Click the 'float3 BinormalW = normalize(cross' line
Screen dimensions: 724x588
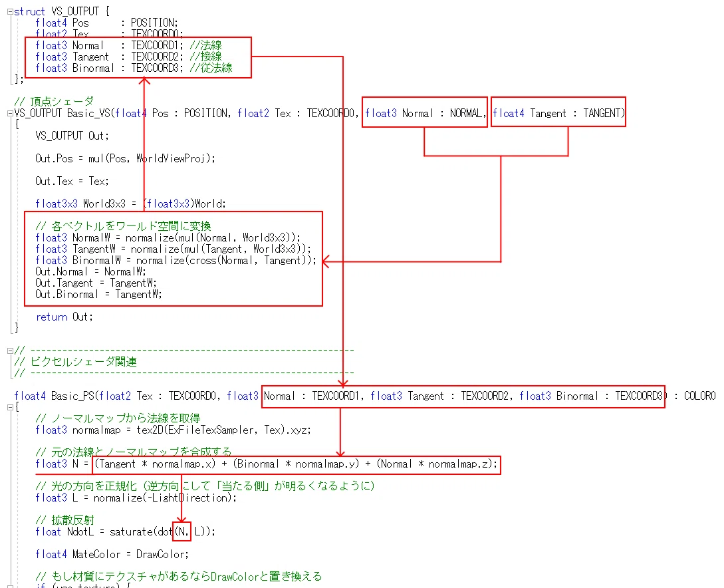176,260
